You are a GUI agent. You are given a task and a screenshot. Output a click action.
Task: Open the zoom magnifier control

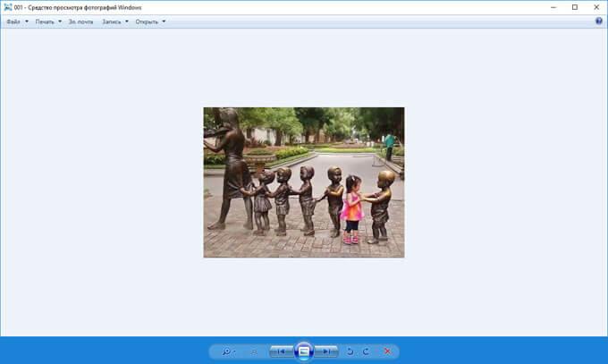pyautogui.click(x=227, y=351)
